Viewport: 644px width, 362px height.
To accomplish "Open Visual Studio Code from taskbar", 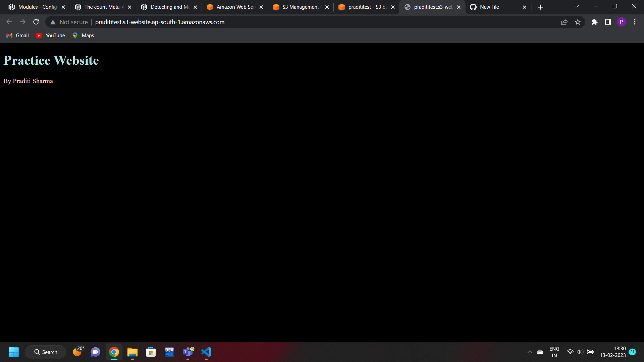I will pyautogui.click(x=206, y=352).
